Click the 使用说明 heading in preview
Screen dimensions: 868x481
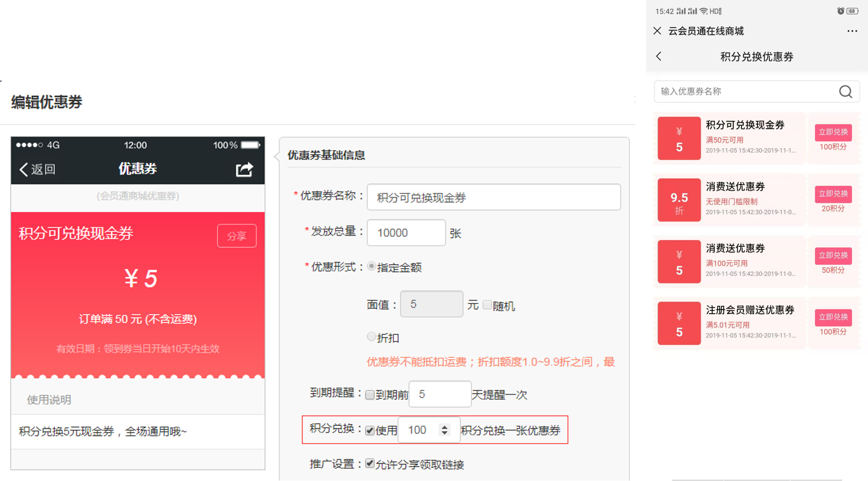coord(49,400)
